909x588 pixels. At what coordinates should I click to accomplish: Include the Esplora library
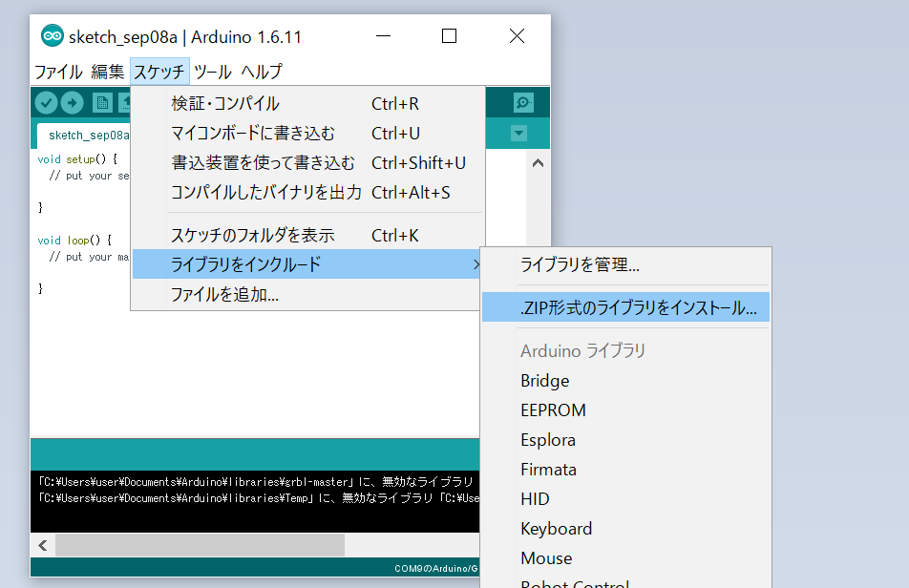625,440
